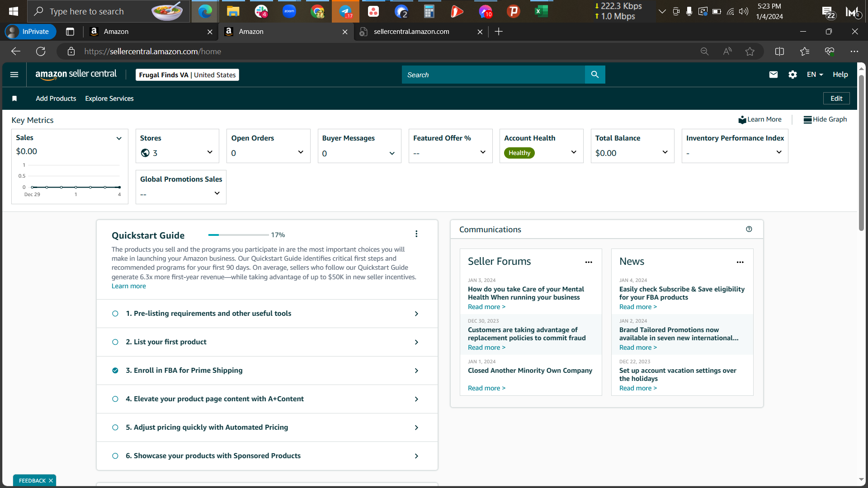Click the search magnifier button
Viewport: 868px width, 488px height.
[595, 75]
